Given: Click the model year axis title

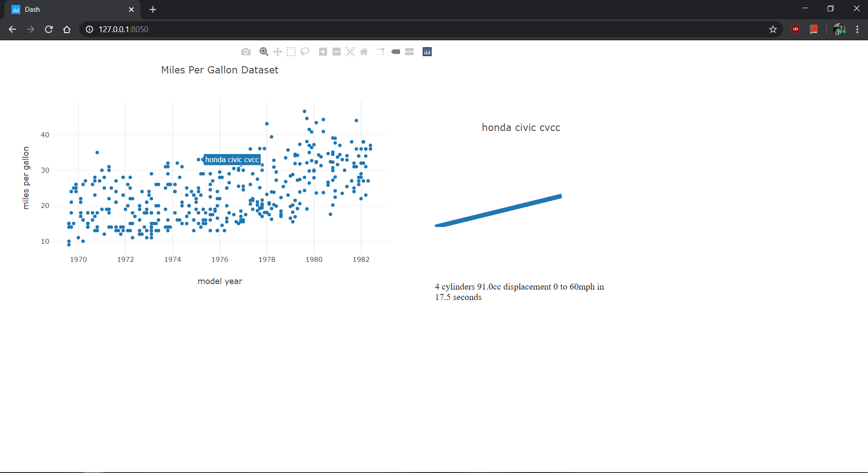Looking at the screenshot, I should pyautogui.click(x=220, y=281).
